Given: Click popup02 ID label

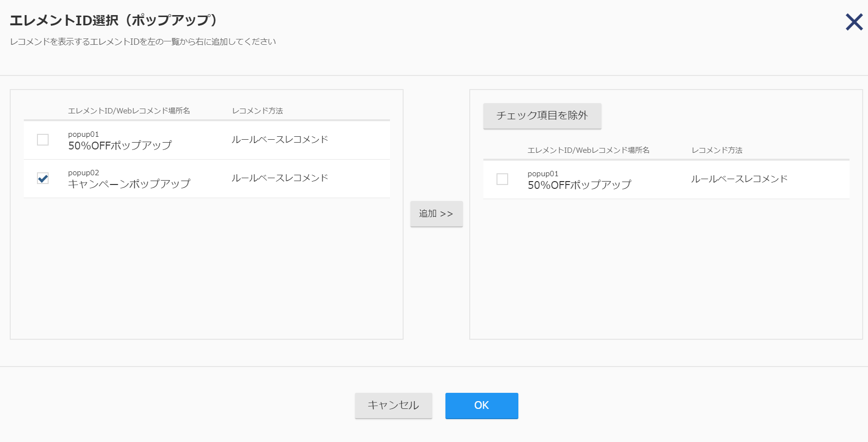Looking at the screenshot, I should (x=84, y=173).
